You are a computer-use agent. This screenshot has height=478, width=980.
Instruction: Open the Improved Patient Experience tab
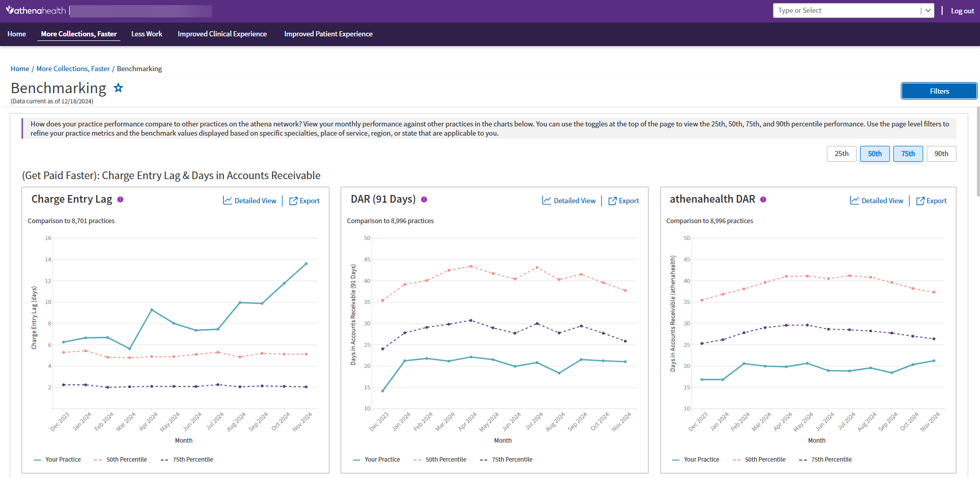click(328, 34)
